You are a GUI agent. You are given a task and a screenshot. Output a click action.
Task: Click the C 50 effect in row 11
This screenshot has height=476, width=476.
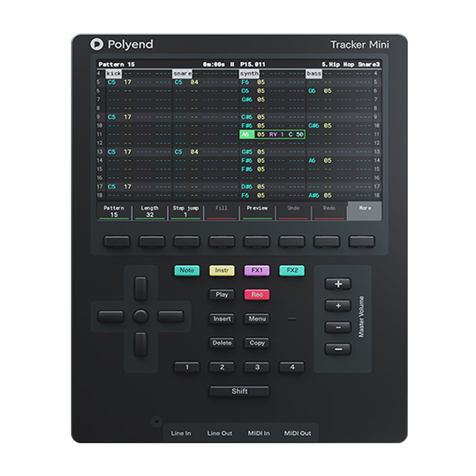(296, 134)
